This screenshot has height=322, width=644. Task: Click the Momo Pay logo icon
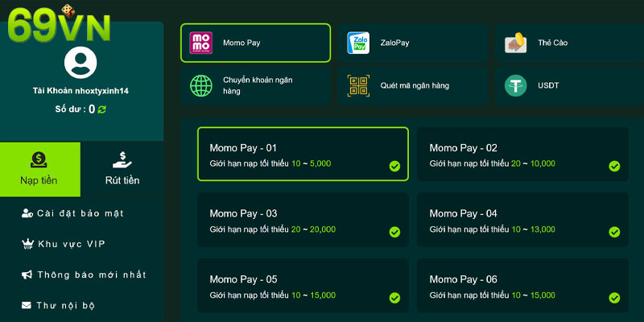click(x=200, y=43)
